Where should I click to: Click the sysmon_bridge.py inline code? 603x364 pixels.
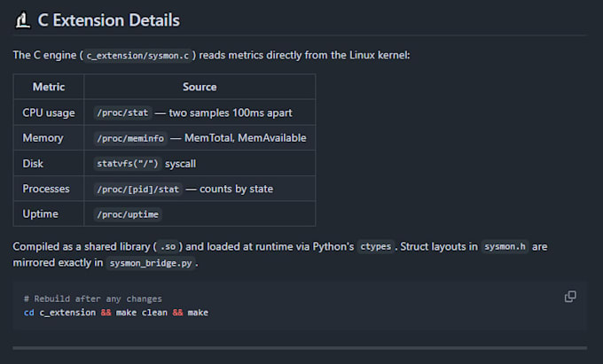[x=151, y=263]
